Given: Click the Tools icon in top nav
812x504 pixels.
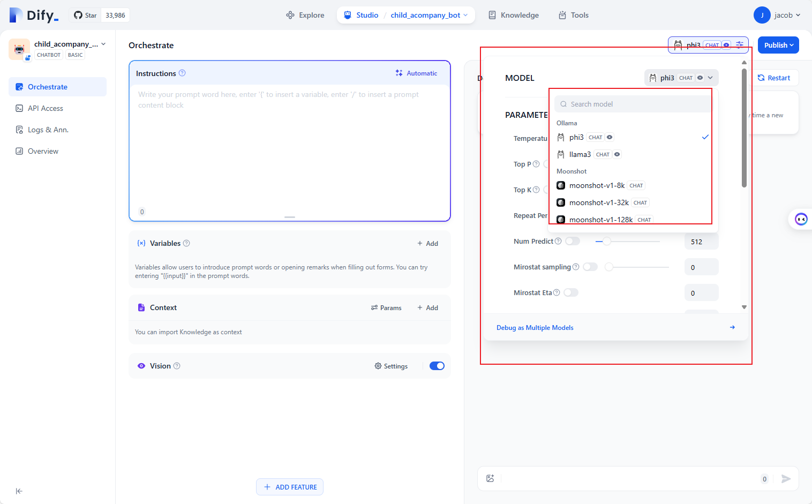Looking at the screenshot, I should click(562, 15).
